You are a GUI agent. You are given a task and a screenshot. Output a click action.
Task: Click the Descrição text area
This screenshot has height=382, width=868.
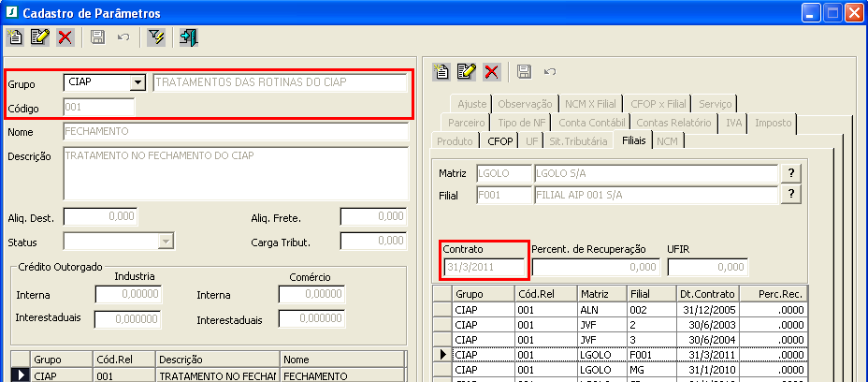click(x=236, y=173)
